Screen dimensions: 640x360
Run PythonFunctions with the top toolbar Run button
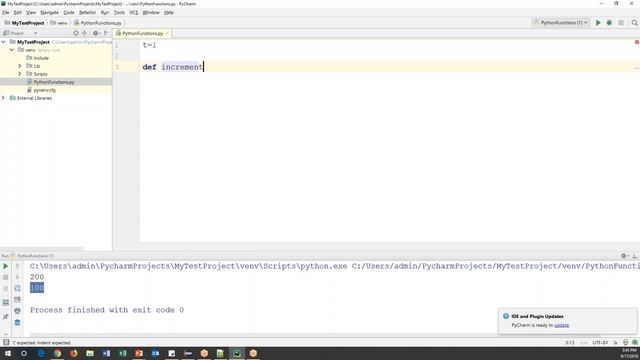[598, 23]
